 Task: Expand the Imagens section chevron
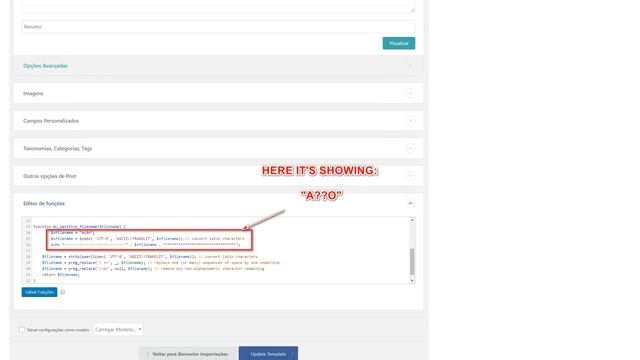[x=410, y=93]
